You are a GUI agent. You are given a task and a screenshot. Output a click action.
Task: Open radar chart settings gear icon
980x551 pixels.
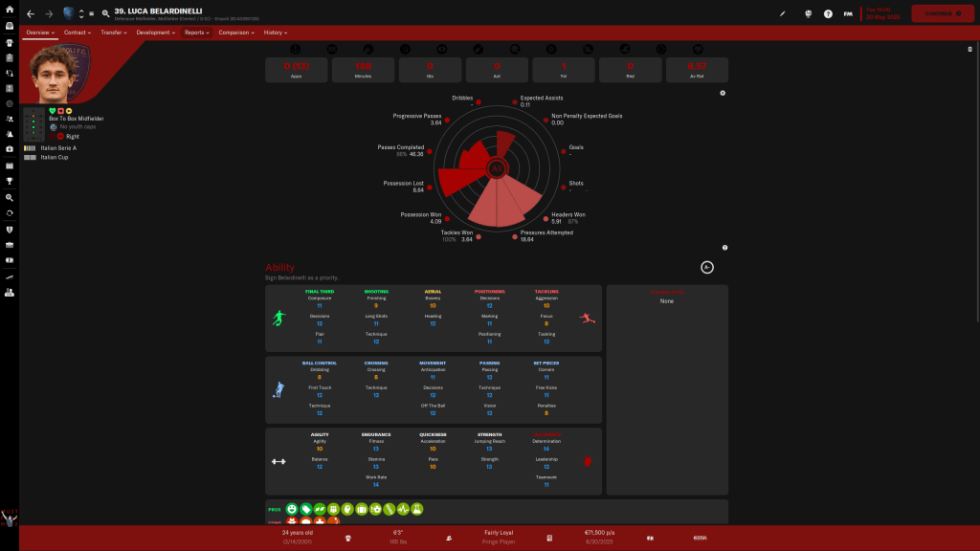tap(723, 93)
